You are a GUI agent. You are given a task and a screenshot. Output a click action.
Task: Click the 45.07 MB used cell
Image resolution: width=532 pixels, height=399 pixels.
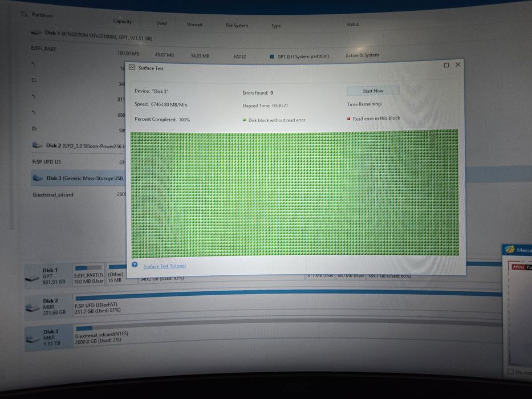coord(164,55)
